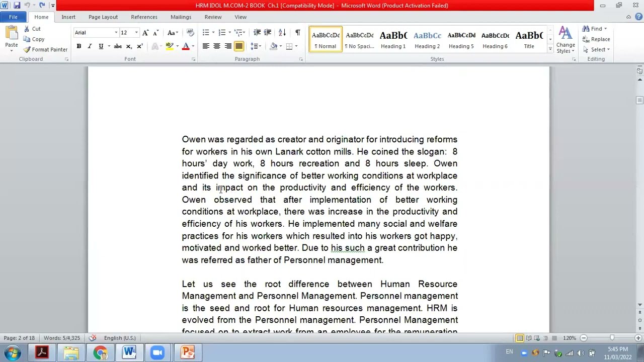Viewport: 644px width, 362px height.
Task: Align text right
Action: (228, 46)
